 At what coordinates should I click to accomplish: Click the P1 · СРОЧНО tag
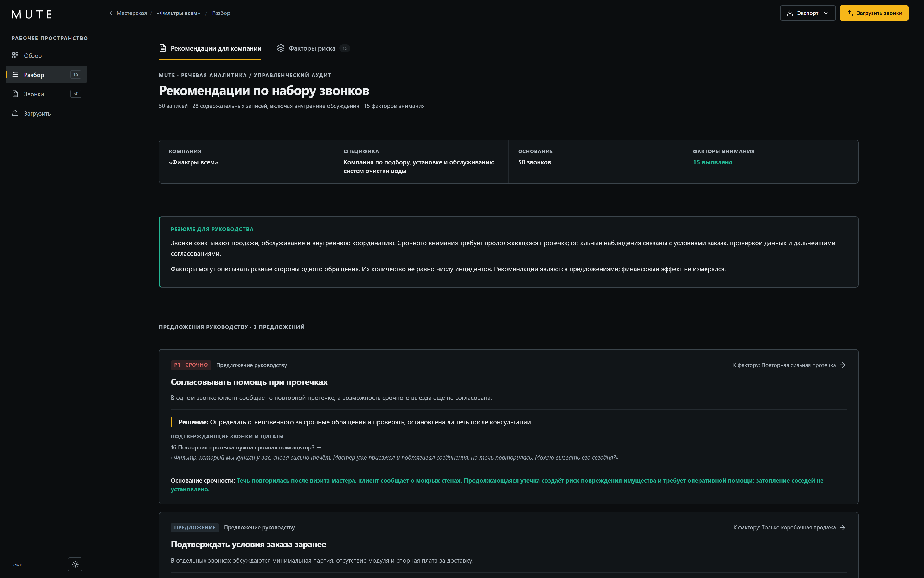[191, 365]
